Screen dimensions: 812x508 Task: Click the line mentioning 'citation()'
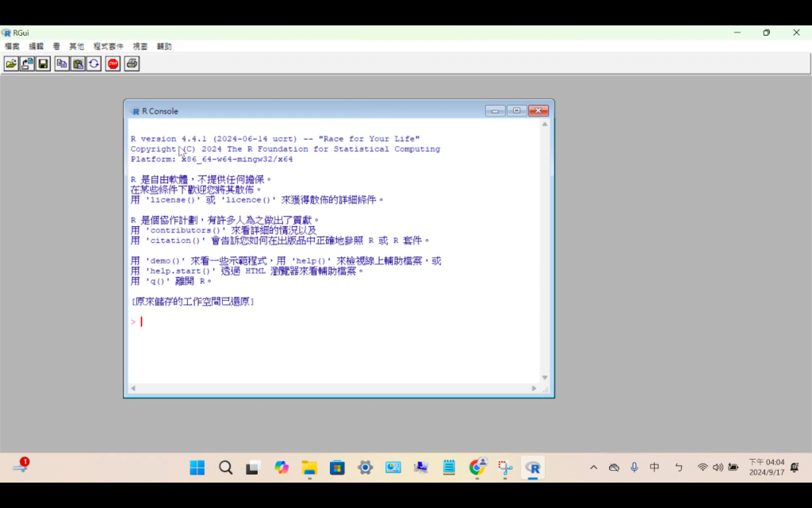coord(280,241)
